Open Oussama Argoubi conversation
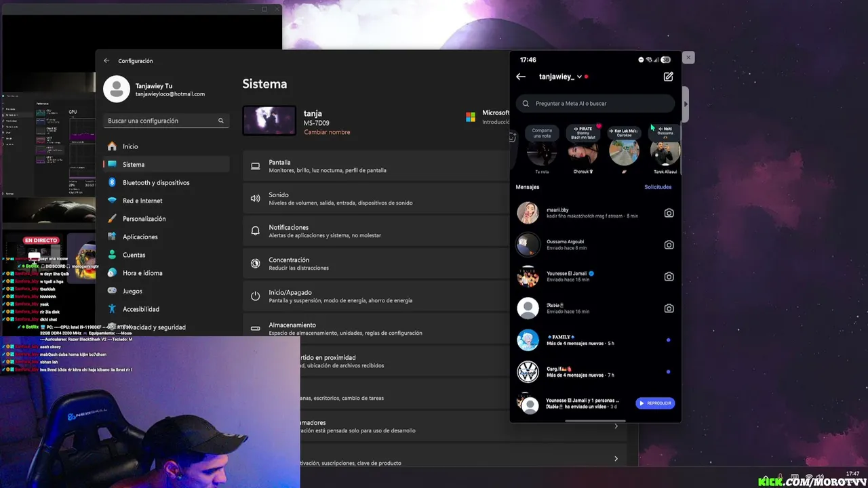The image size is (868, 488). [595, 245]
